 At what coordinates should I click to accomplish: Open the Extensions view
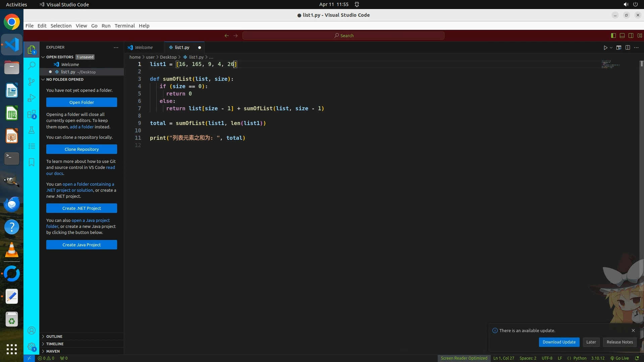(32, 114)
